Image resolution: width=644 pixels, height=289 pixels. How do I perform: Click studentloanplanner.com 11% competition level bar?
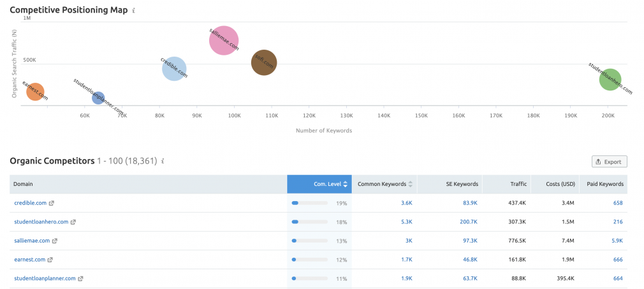click(x=310, y=278)
